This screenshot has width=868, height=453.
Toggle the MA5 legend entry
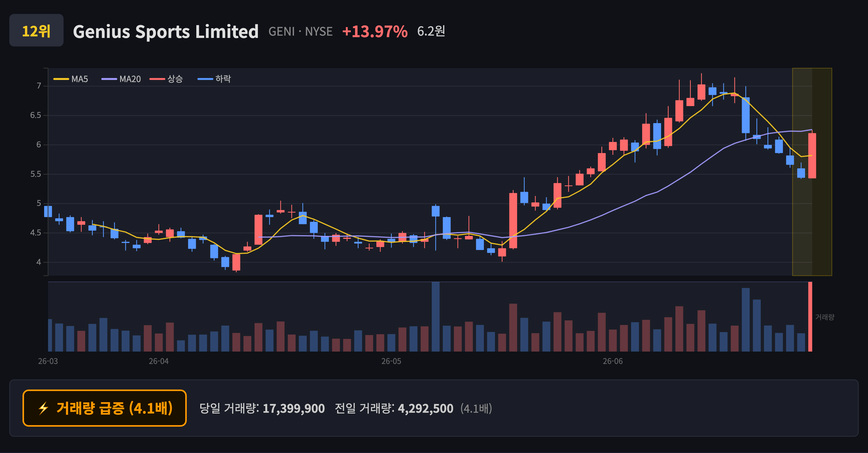[x=71, y=79]
